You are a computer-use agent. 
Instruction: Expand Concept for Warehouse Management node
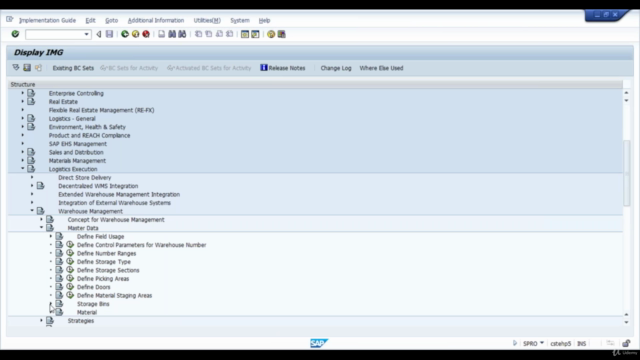point(42,219)
